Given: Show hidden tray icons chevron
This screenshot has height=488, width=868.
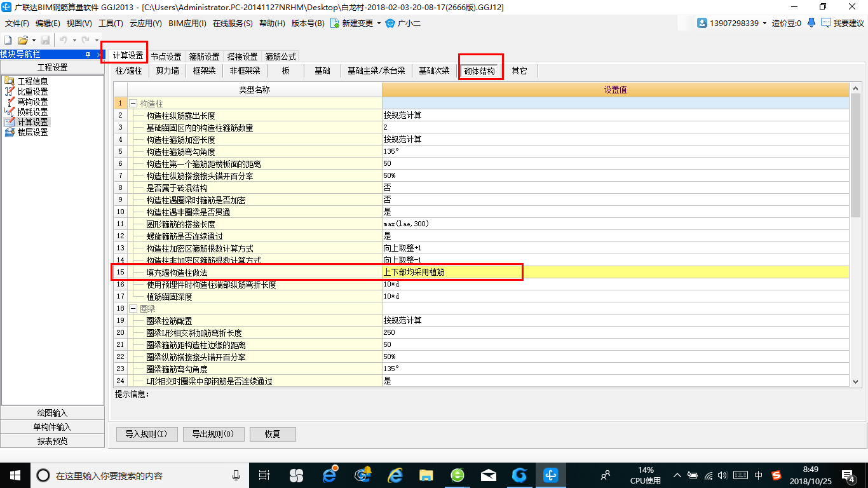Looking at the screenshot, I should coord(677,475).
